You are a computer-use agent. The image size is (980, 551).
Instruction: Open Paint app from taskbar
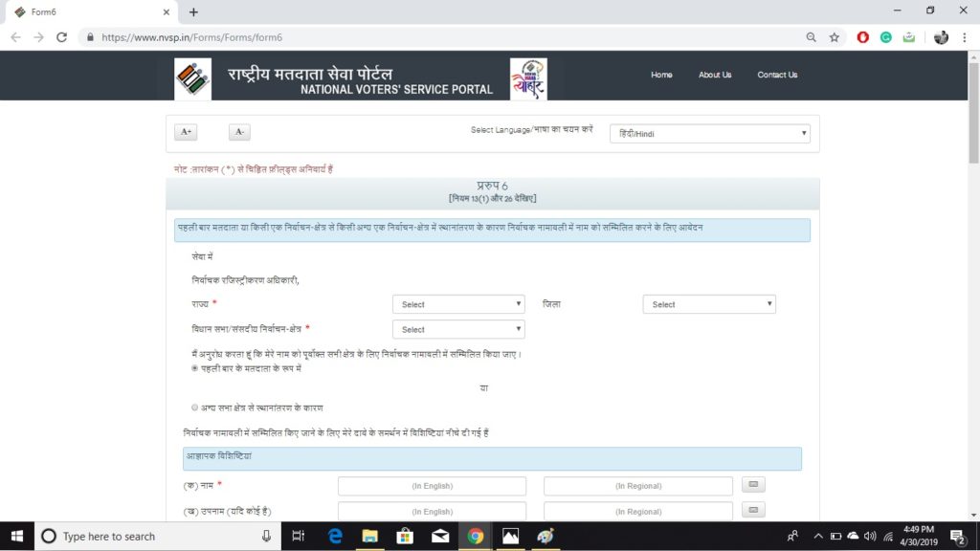pyautogui.click(x=545, y=536)
